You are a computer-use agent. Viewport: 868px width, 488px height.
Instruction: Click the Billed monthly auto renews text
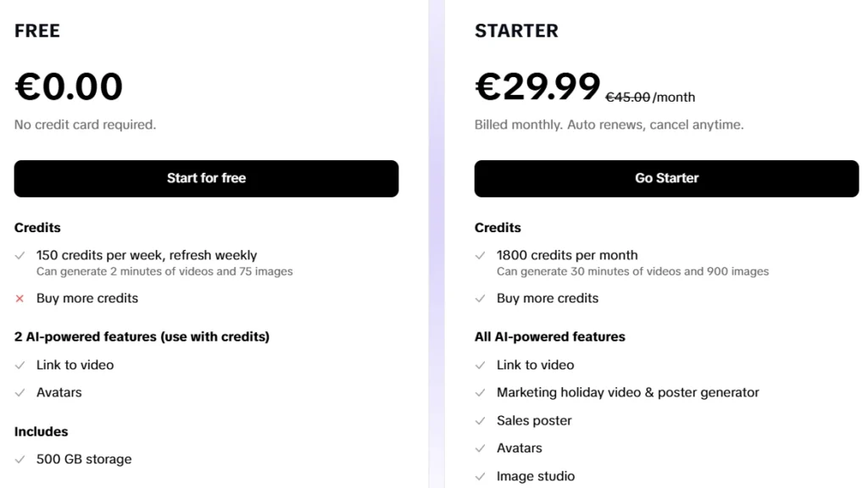[609, 125]
